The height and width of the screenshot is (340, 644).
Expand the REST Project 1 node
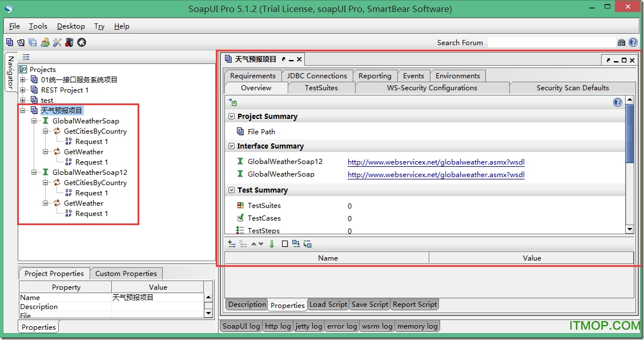(x=23, y=90)
